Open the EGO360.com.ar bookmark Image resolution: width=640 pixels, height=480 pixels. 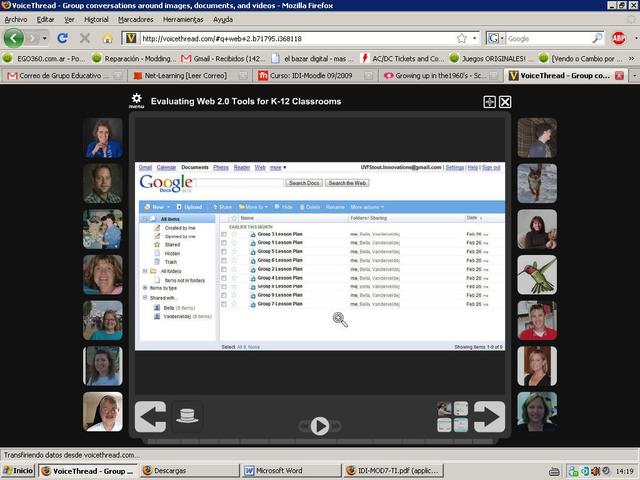pos(44,59)
